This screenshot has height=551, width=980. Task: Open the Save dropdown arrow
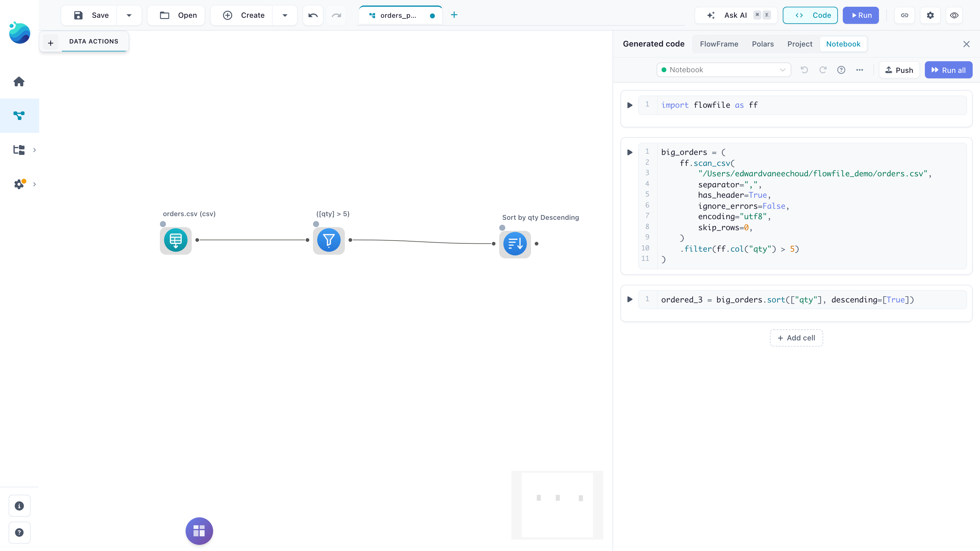129,15
